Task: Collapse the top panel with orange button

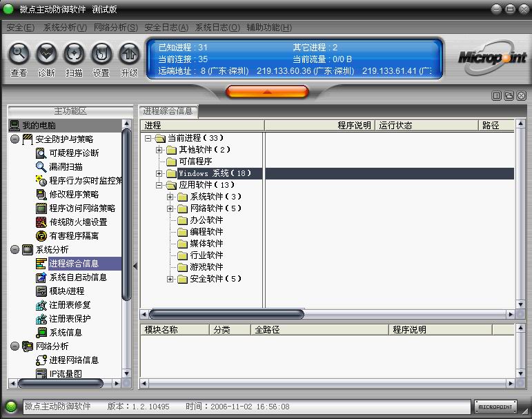Action: click(267, 92)
